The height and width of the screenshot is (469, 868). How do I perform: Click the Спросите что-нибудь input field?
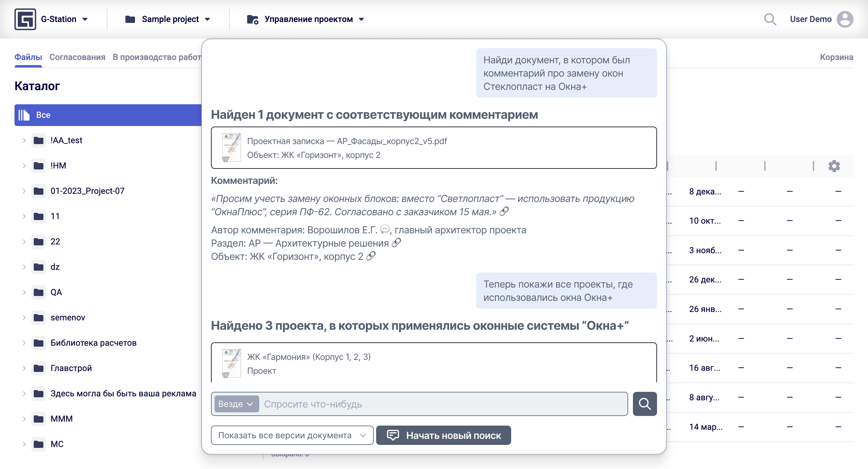coord(443,404)
